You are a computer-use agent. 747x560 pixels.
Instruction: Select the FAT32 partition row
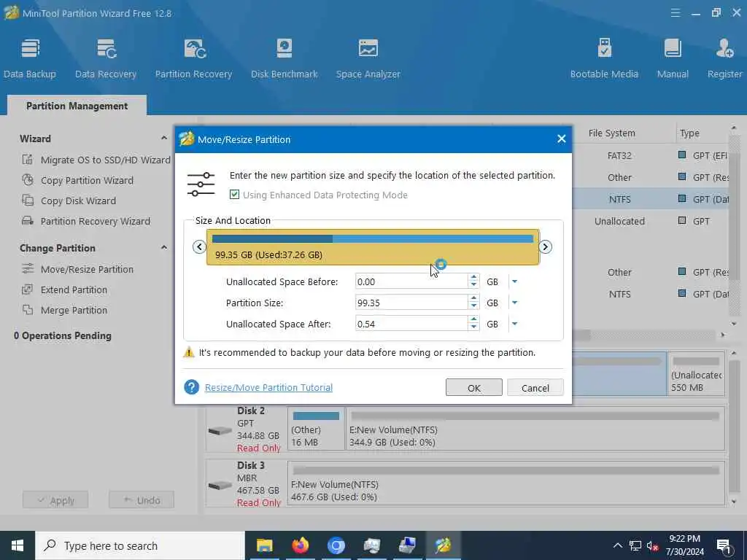pos(650,155)
